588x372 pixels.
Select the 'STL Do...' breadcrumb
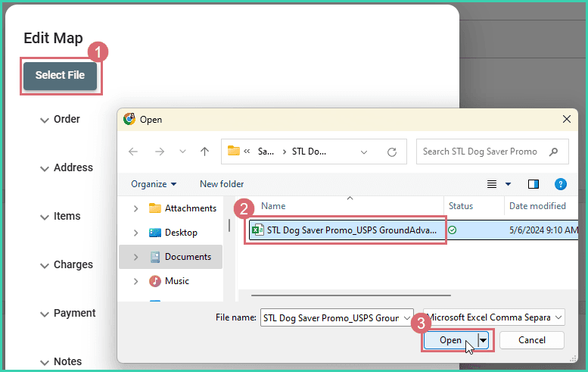point(309,152)
